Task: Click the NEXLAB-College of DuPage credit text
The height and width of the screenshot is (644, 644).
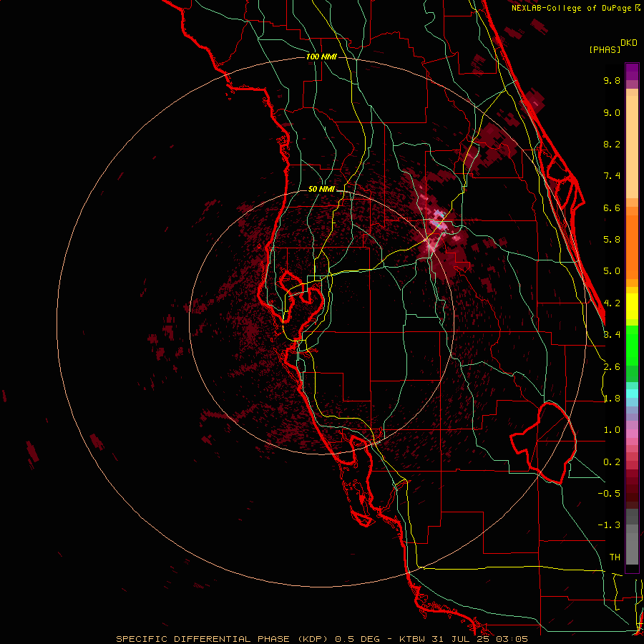Action: tap(572, 8)
